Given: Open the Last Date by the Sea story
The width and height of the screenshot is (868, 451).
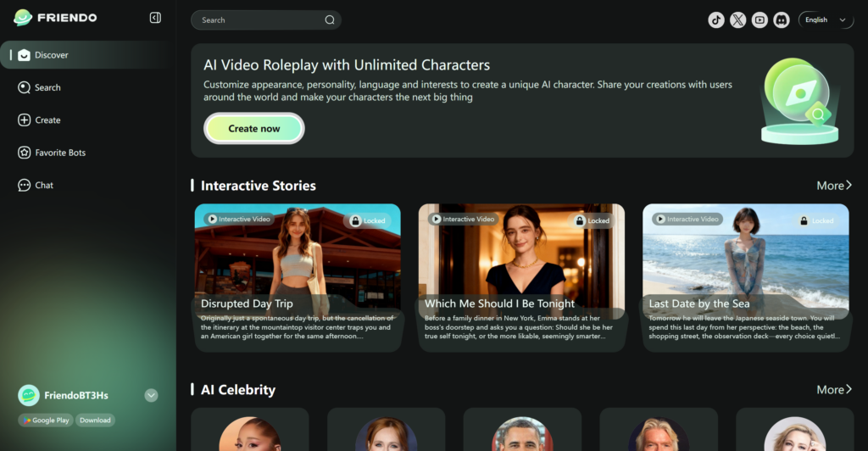Looking at the screenshot, I should coord(745,276).
